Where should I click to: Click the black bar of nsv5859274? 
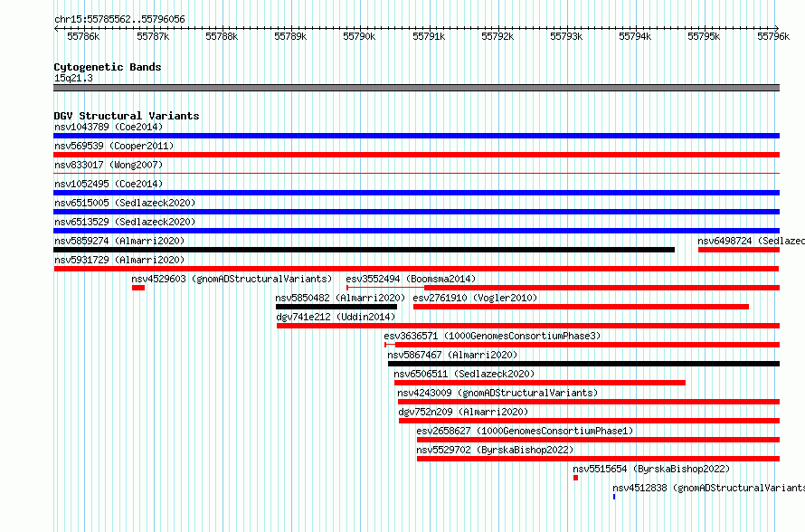[x=364, y=250]
